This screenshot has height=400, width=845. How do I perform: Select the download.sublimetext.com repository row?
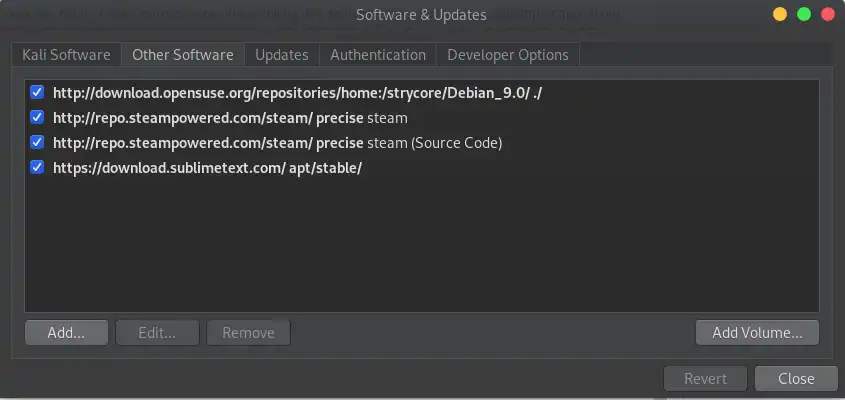[422, 168]
